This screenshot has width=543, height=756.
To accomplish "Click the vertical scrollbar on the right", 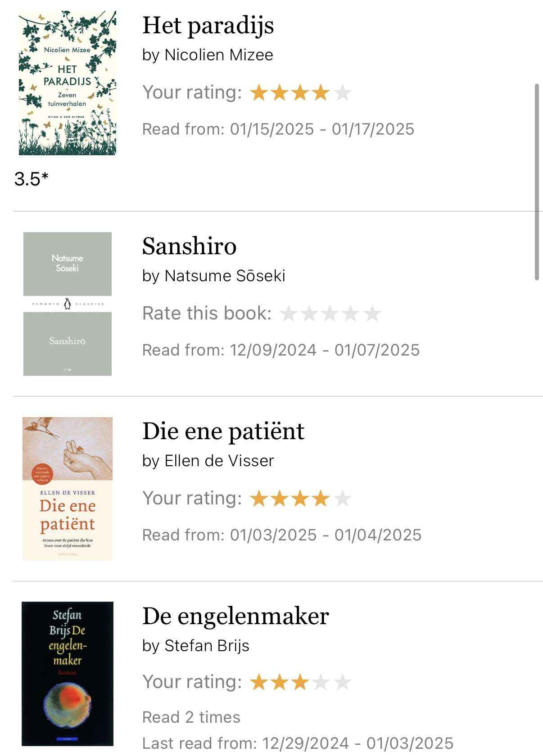I will [x=537, y=182].
